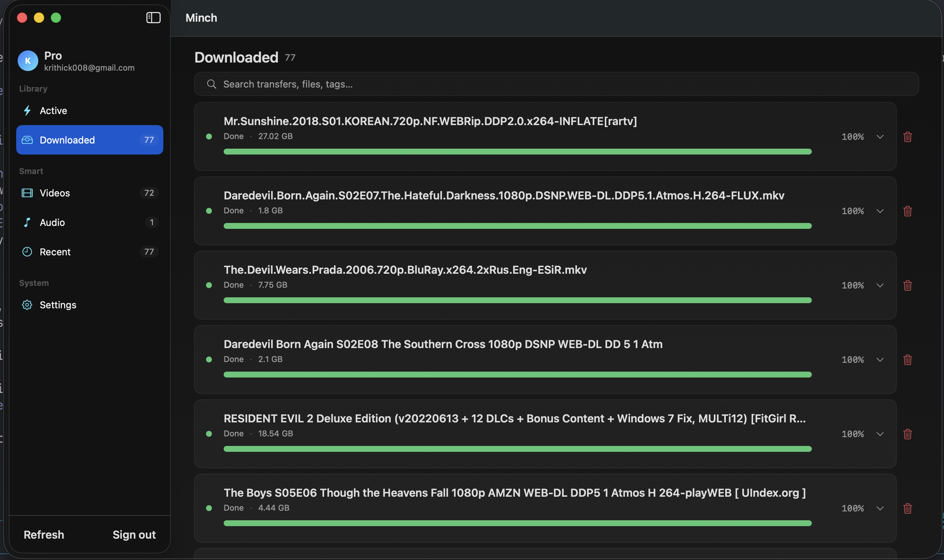944x560 pixels.
Task: Click the music note Audio icon
Action: click(x=27, y=223)
